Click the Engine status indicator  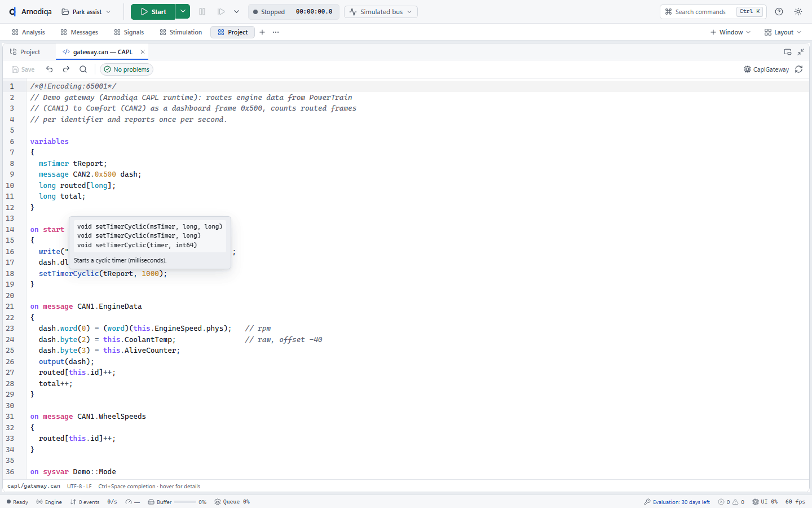(x=49, y=502)
